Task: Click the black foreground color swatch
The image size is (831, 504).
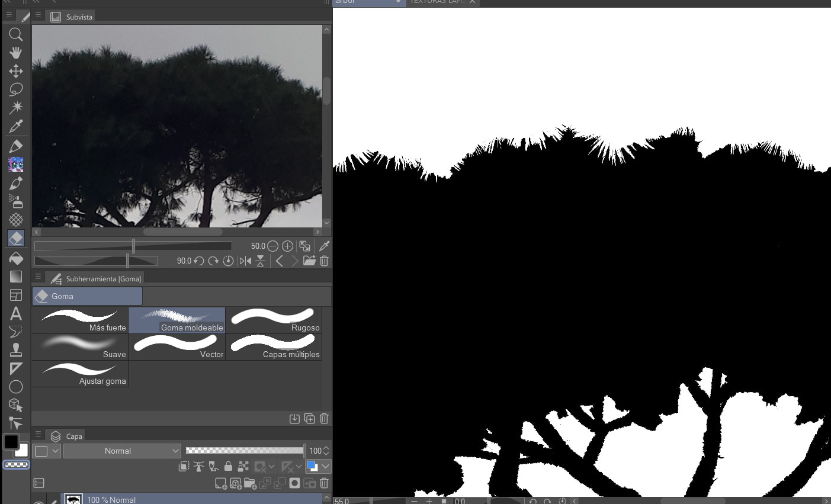Action: coord(11,442)
